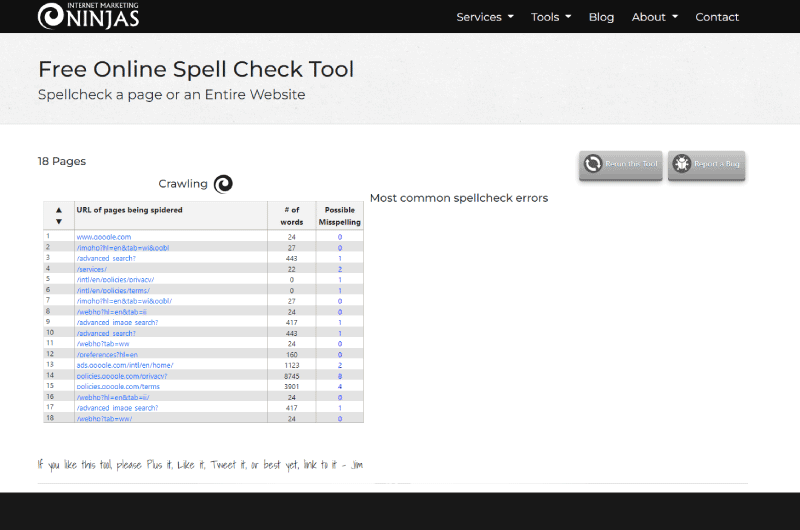Click misspelling count 8 in row 14

340,375
